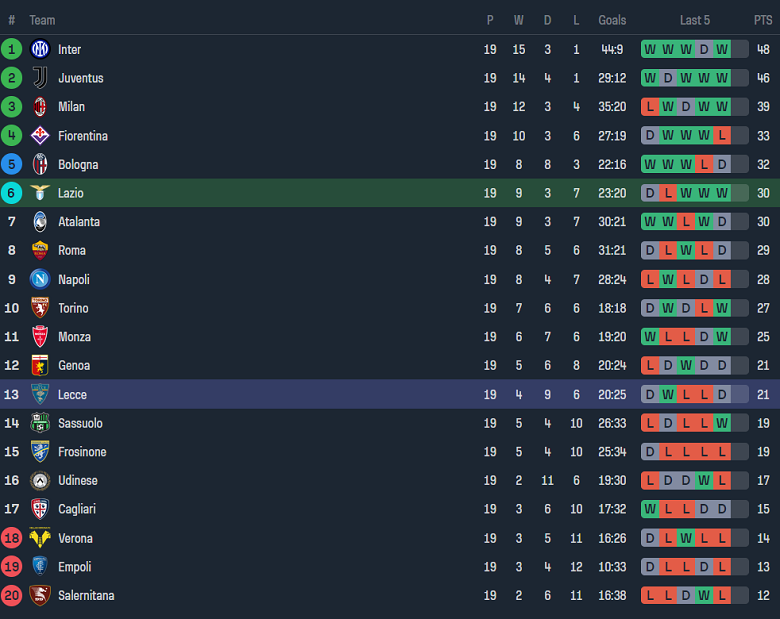This screenshot has height=619, width=780.
Task: Open the Bologna team name link
Action: pos(78,165)
